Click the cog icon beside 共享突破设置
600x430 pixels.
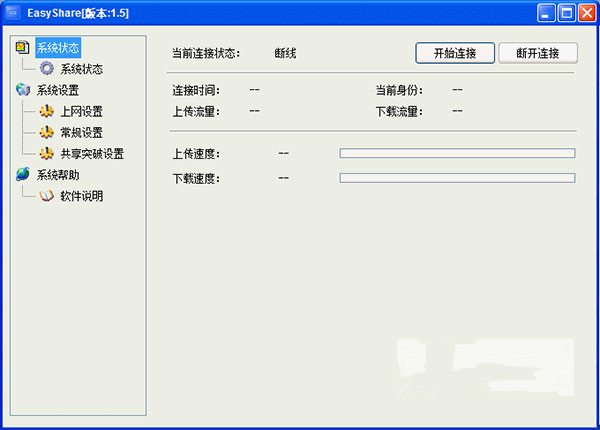tap(47, 153)
